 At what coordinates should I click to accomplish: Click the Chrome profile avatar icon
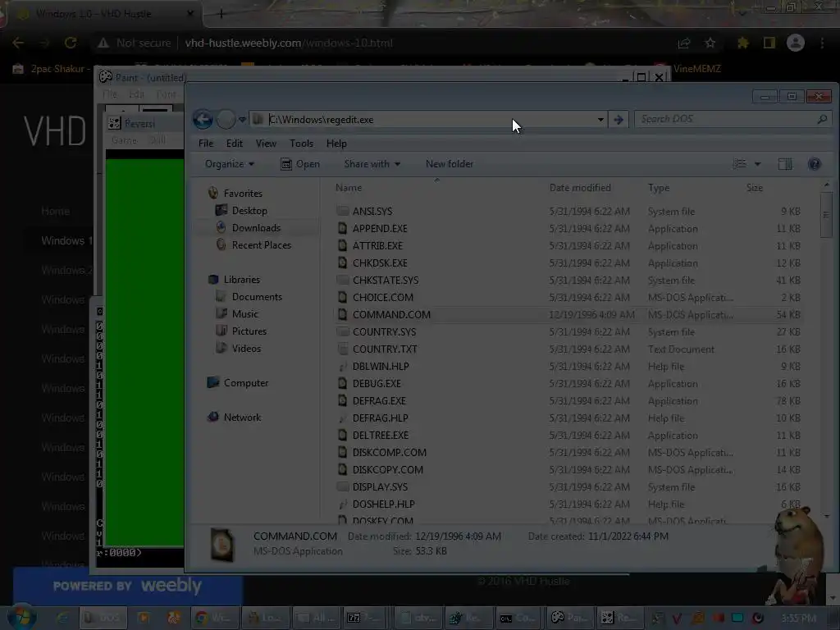(796, 43)
